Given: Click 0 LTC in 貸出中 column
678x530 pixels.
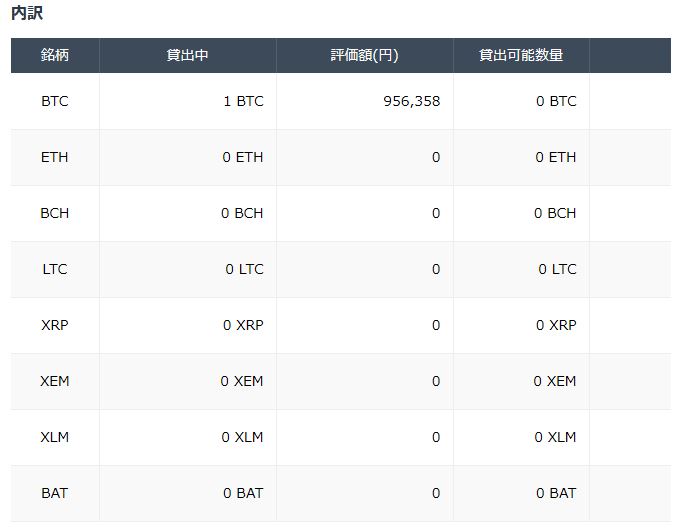Looking at the screenshot, I should pyautogui.click(x=244, y=269).
